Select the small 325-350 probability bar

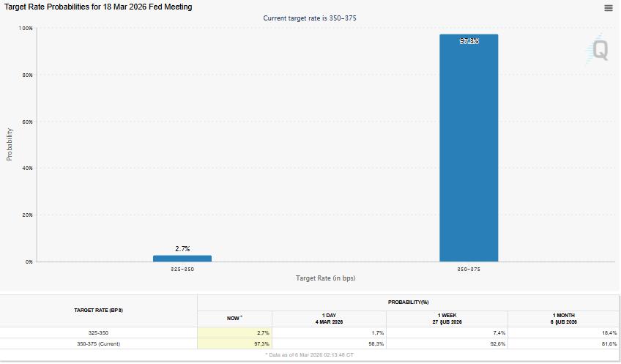(x=182, y=259)
